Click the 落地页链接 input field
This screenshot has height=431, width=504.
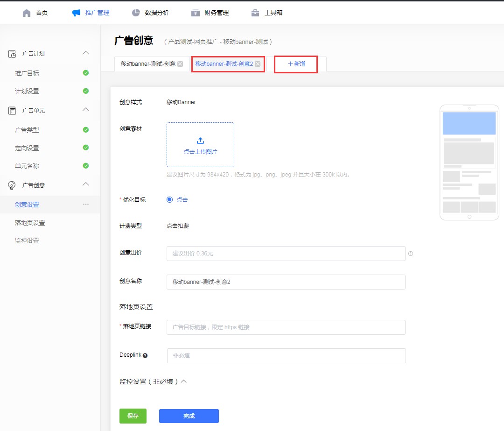pos(286,327)
